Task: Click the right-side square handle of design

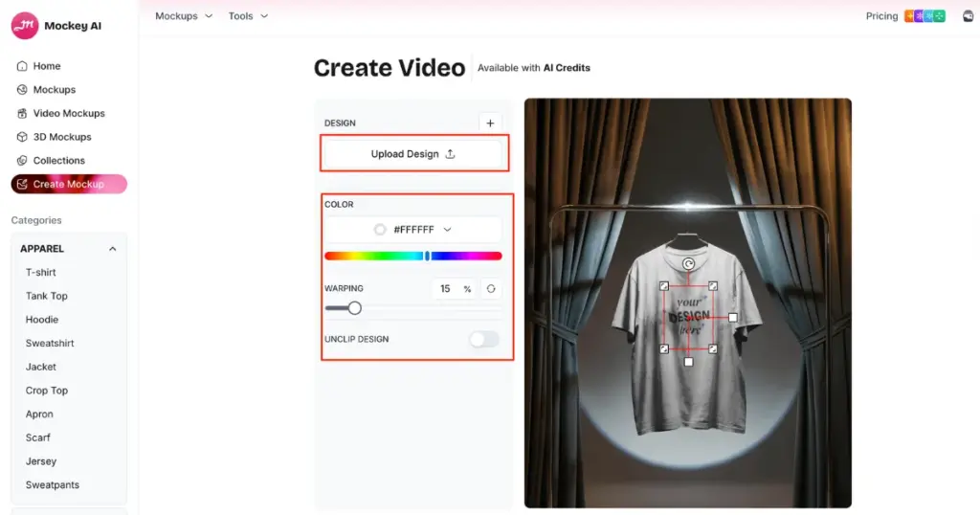Action: (732, 318)
